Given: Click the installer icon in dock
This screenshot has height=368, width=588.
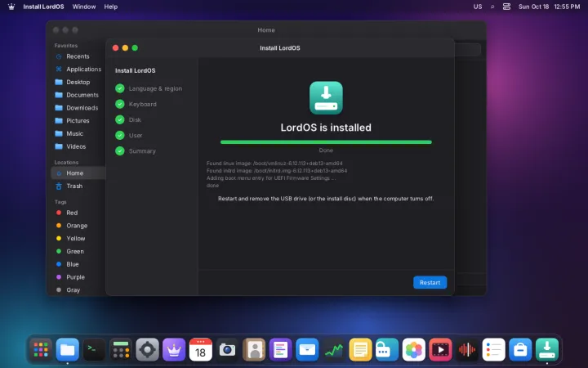Looking at the screenshot, I should click(x=546, y=350).
